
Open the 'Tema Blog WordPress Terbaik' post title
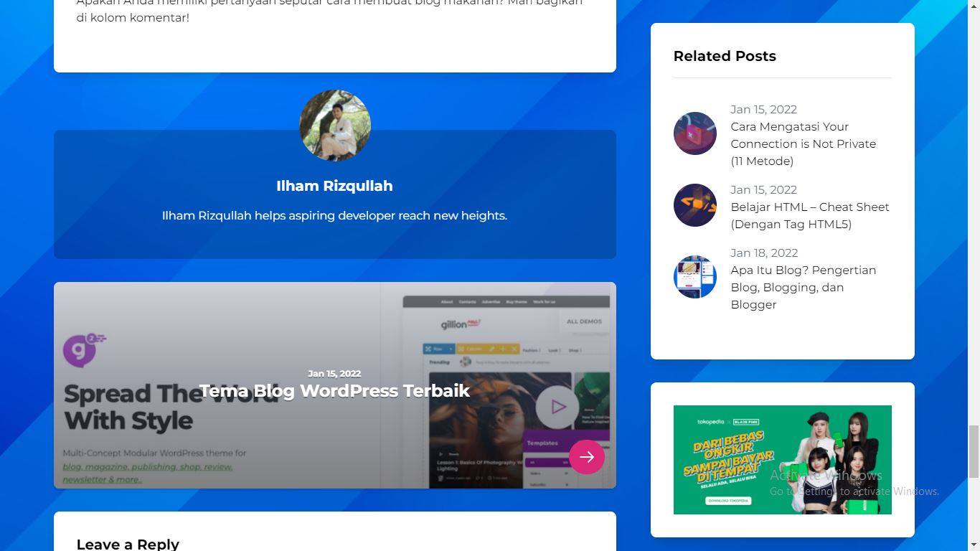tap(334, 391)
